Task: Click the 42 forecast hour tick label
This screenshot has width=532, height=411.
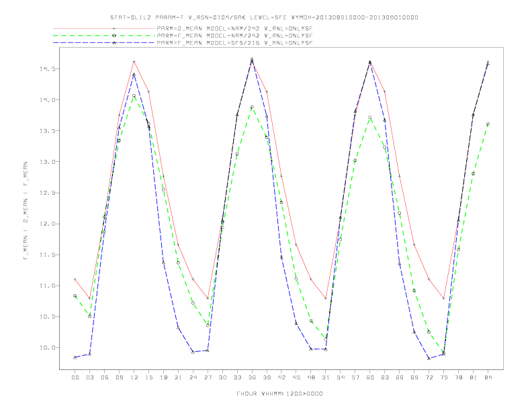Action: pos(281,377)
